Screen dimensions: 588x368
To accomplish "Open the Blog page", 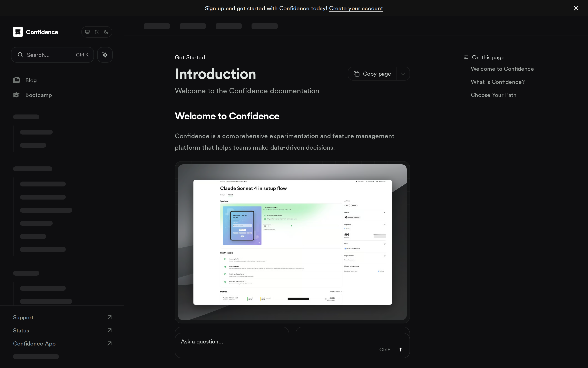I will (31, 80).
